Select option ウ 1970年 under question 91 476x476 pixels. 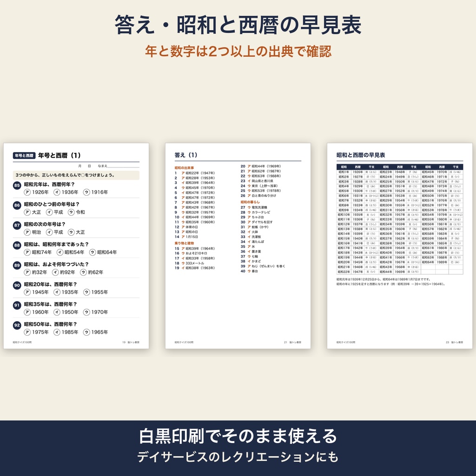(96, 312)
